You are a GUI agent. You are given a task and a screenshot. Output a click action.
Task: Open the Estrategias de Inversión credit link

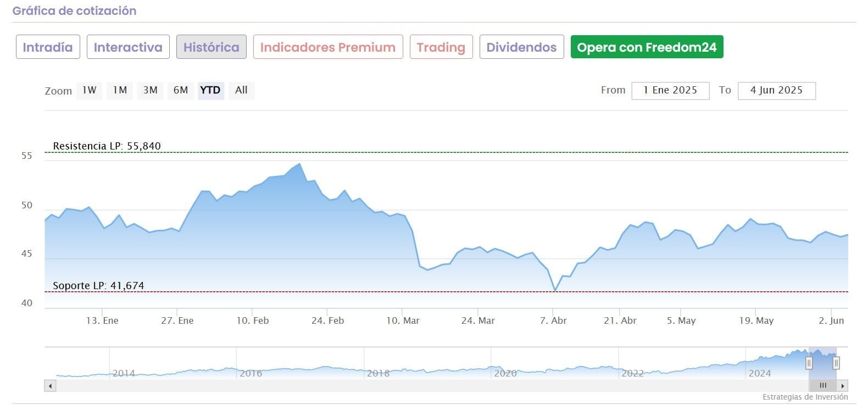[805, 397]
